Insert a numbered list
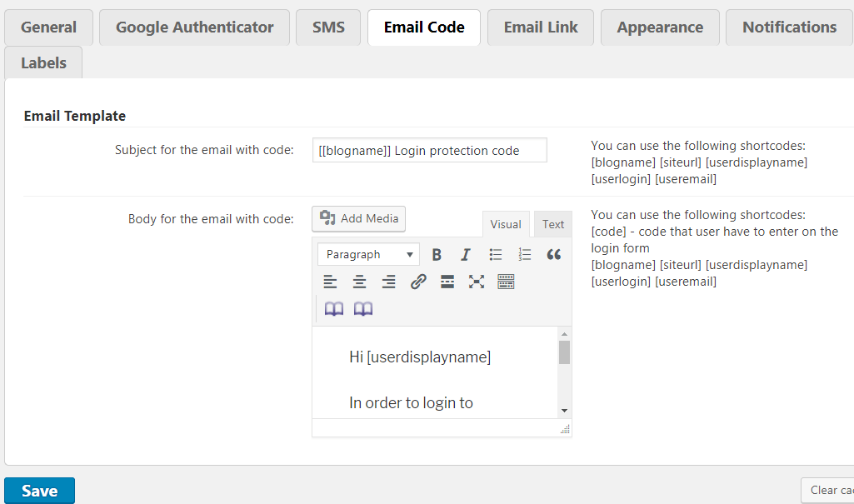This screenshot has height=504, width=854. point(524,255)
